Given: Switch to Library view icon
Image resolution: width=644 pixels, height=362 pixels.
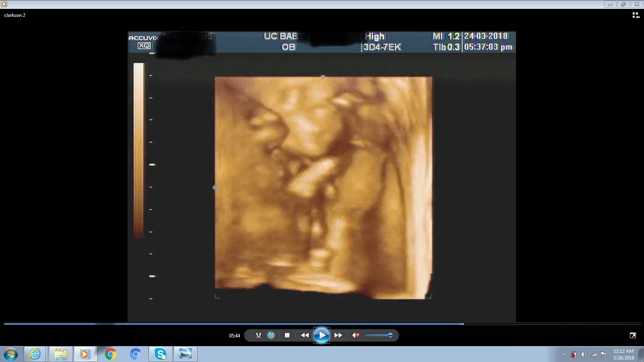Looking at the screenshot, I should pos(636,15).
